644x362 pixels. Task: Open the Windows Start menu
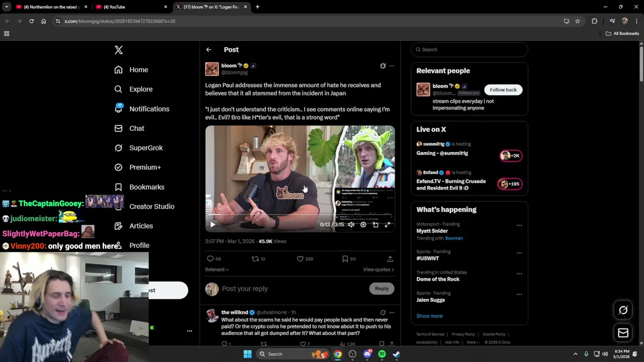(x=248, y=354)
